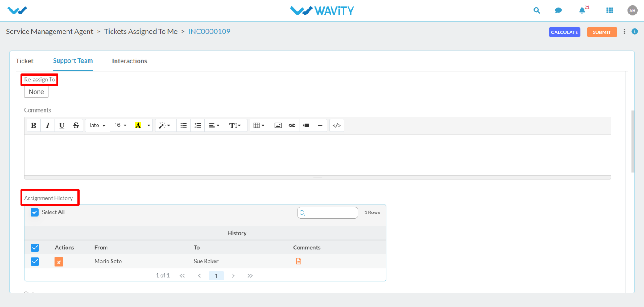
Task: Open notifications bell with 21 badge
Action: point(583,10)
